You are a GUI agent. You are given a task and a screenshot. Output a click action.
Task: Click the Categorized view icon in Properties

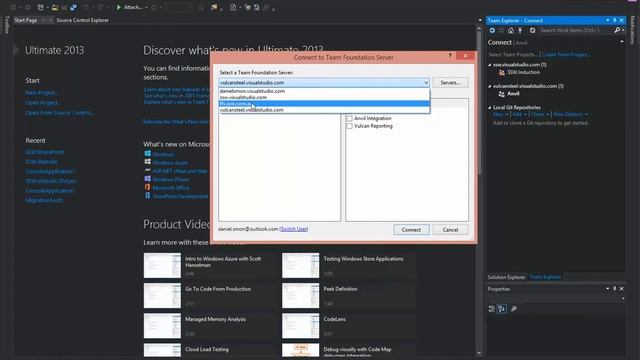(492, 309)
